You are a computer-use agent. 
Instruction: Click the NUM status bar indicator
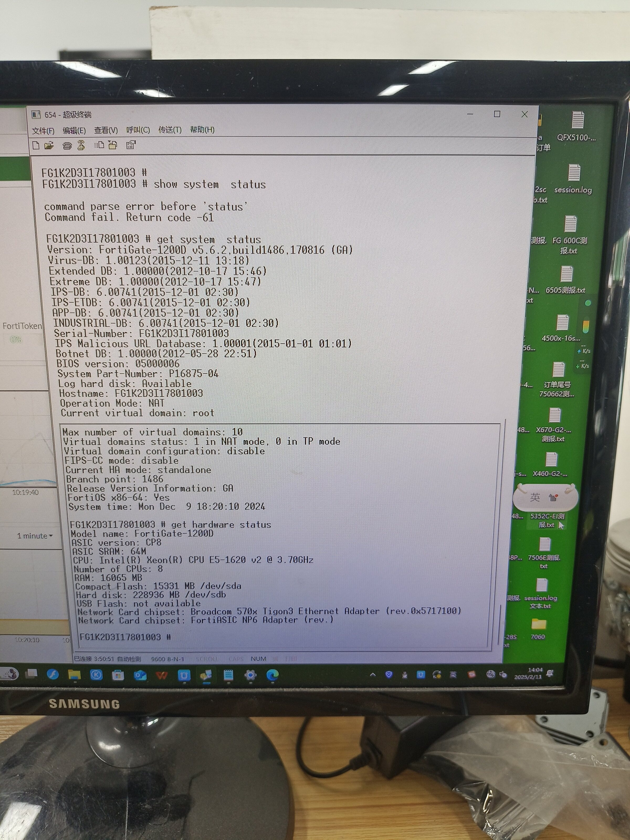click(x=259, y=659)
